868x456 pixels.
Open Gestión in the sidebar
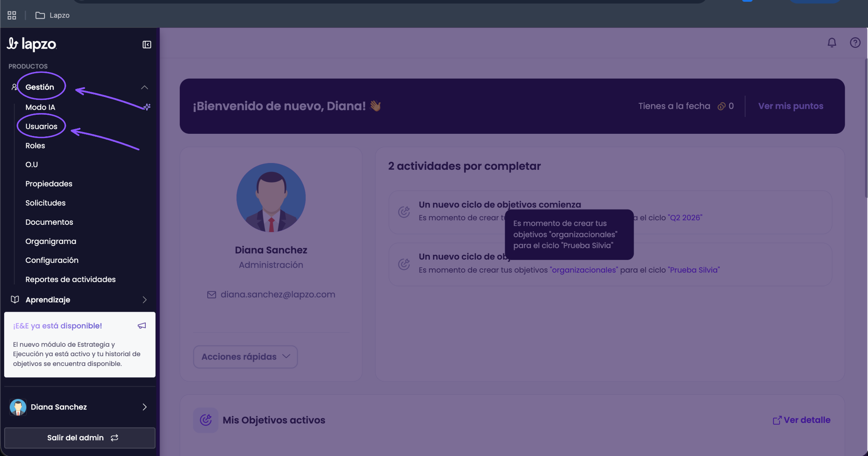click(40, 87)
